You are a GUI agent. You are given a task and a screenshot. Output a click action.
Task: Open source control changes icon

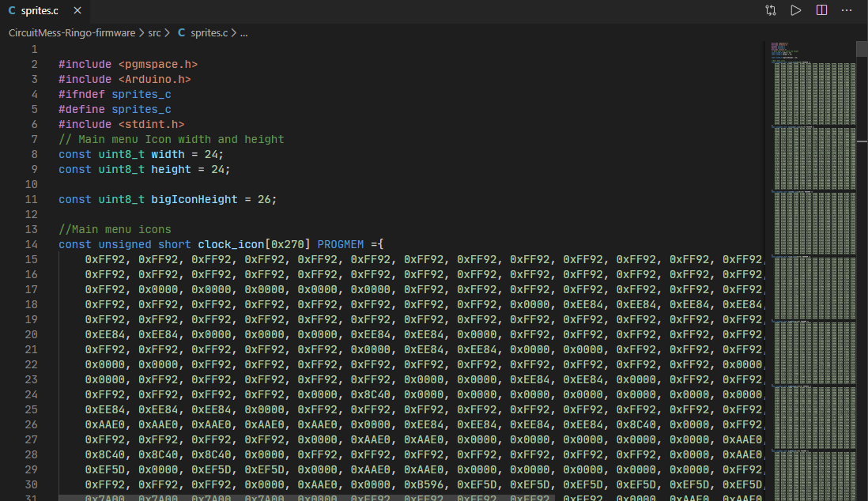point(771,10)
